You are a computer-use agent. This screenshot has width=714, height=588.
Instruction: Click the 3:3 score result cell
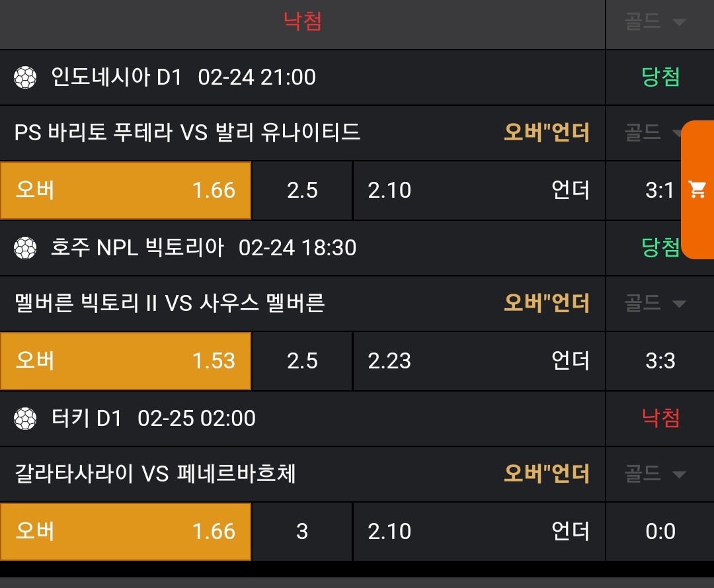coord(660,361)
